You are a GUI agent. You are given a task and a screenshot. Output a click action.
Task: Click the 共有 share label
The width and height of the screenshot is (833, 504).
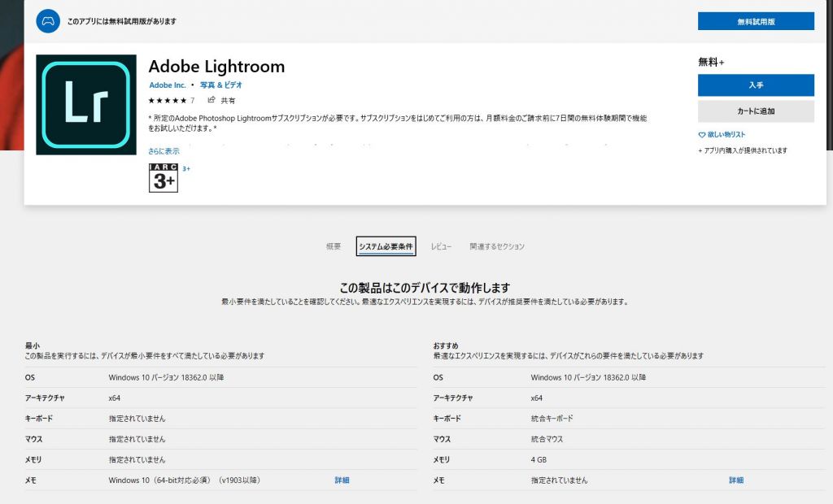[228, 100]
